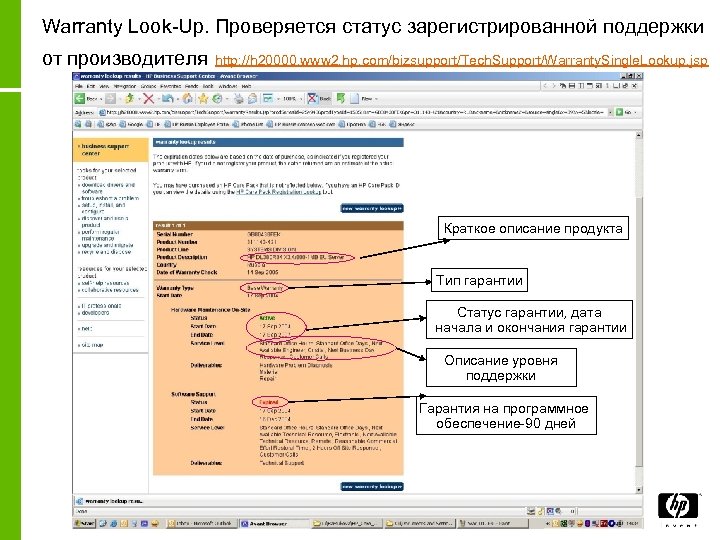Open dropdown arrow next to Back button
The image size is (720, 540).
click(x=101, y=99)
